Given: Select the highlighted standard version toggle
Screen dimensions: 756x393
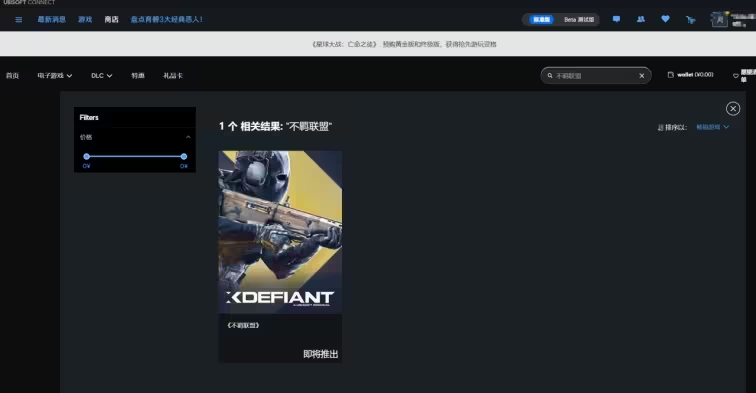Looking at the screenshot, I should 541,20.
